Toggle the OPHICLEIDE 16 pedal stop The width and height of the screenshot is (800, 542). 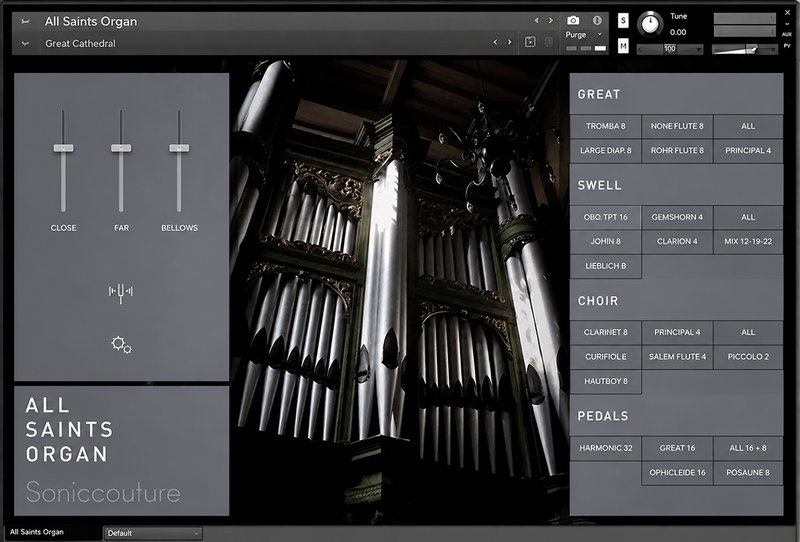(x=677, y=473)
